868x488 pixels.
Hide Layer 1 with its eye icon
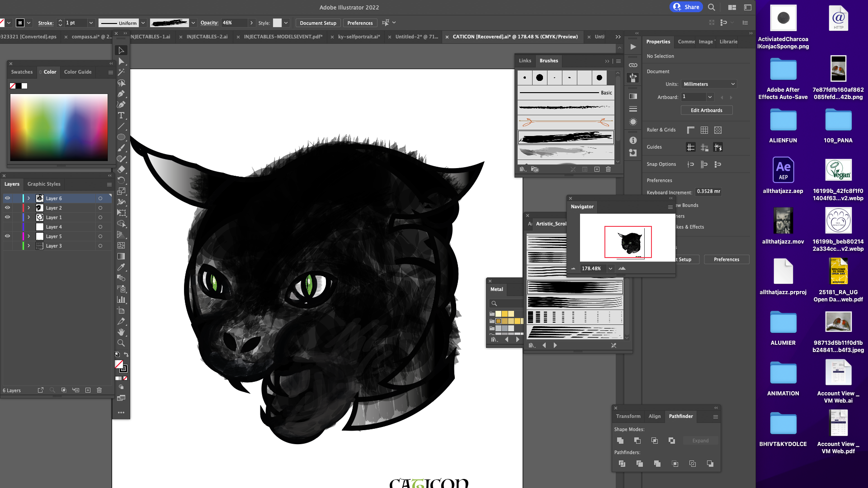tap(7, 217)
